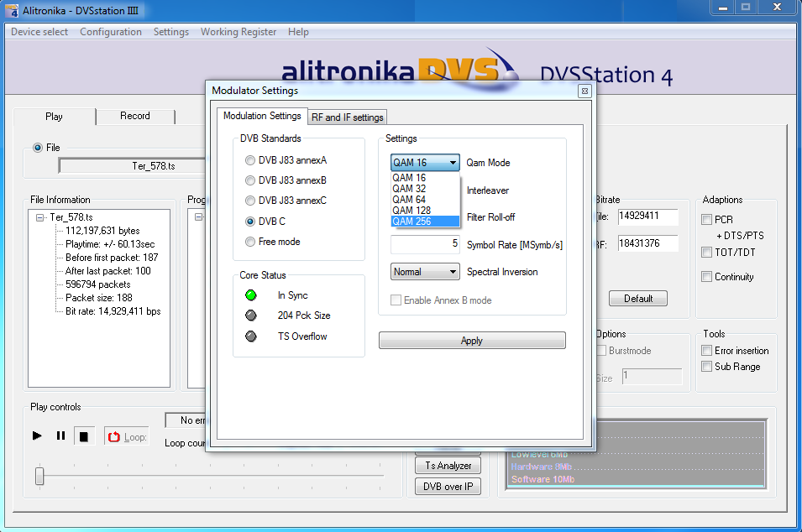This screenshot has width=802, height=532.
Task: Click the Stop playback square icon
Action: click(x=83, y=436)
